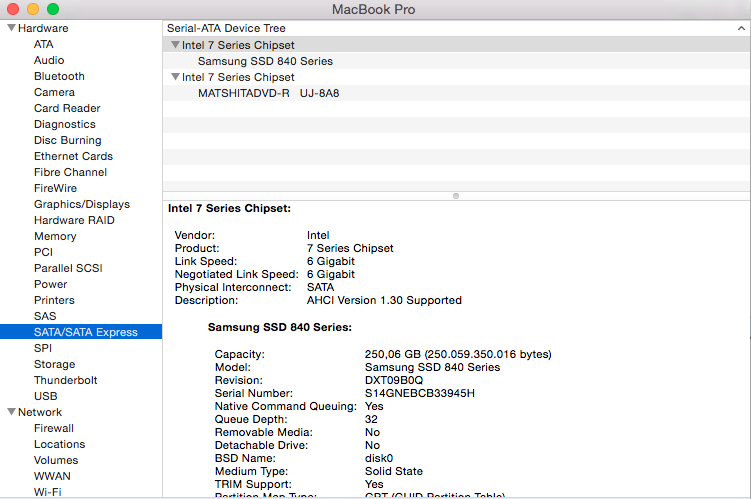This screenshot has height=499, width=751.
Task: Select SAS in the Hardware list
Action: 45,316
